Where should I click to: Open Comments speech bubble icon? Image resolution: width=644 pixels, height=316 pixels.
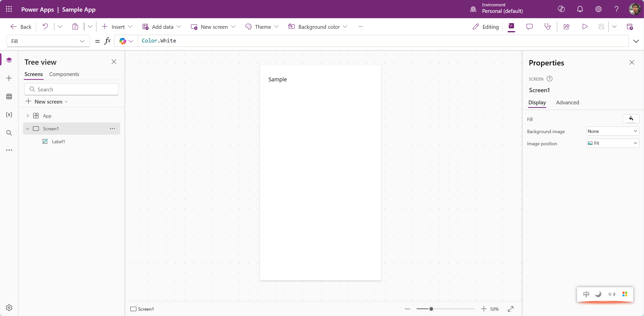529,27
